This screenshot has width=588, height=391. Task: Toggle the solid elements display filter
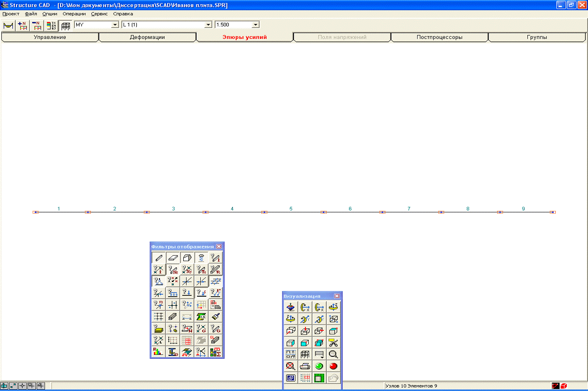(x=187, y=258)
